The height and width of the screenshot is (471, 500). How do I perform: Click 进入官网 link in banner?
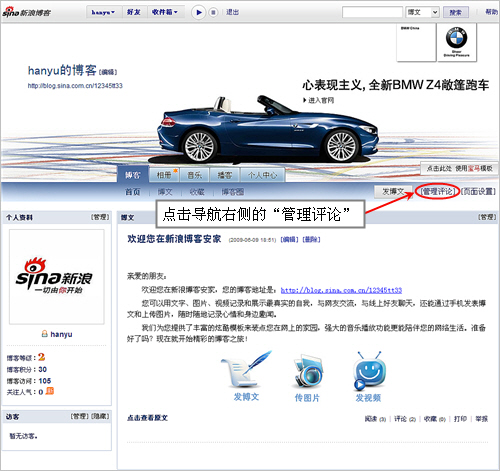click(319, 100)
